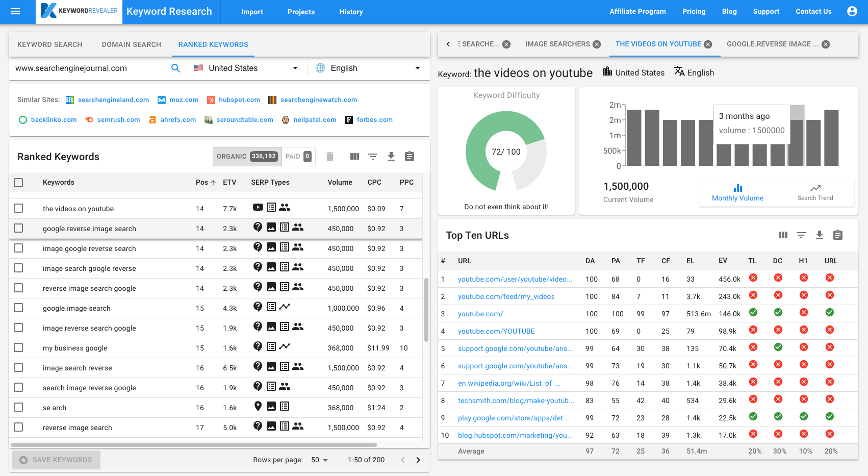The width and height of the screenshot is (868, 476).
Task: Check 'image google reverse search' keyword row
Action: [18, 248]
